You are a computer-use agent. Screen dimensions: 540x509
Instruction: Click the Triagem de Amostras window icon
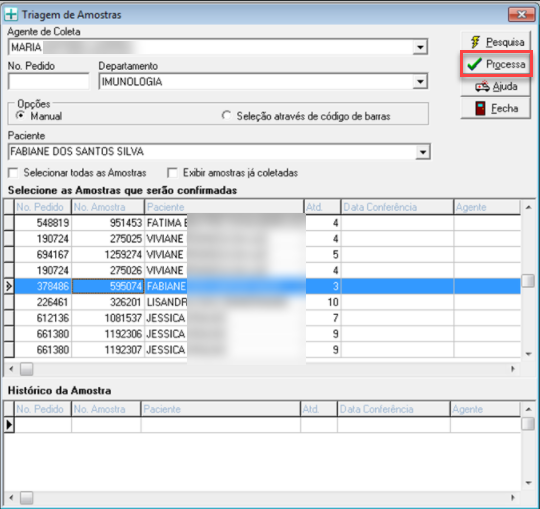click(11, 14)
